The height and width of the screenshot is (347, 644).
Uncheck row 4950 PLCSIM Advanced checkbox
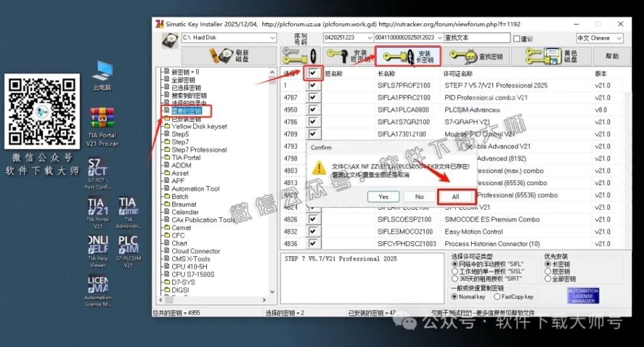click(313, 110)
